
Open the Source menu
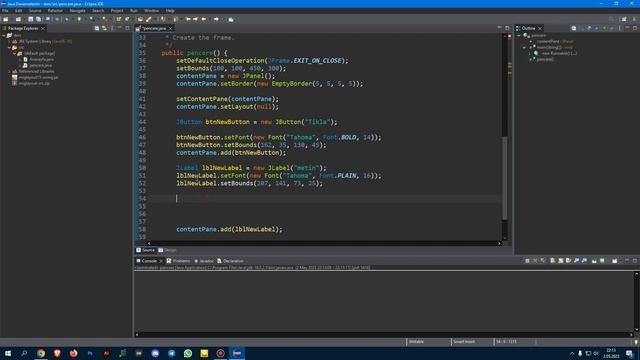click(35, 11)
